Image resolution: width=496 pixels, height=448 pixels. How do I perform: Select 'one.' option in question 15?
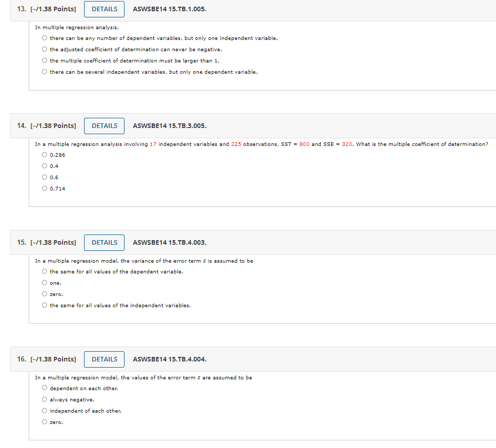click(x=44, y=283)
